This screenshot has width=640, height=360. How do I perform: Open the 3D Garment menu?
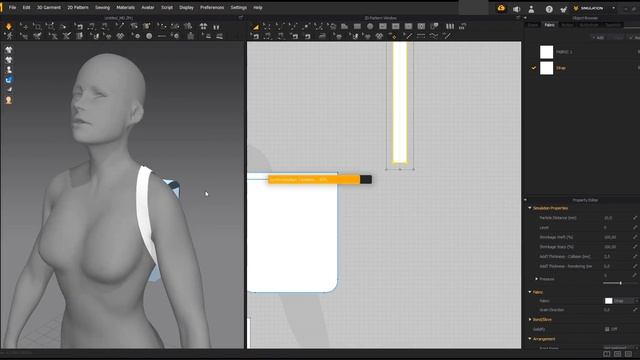coord(49,7)
